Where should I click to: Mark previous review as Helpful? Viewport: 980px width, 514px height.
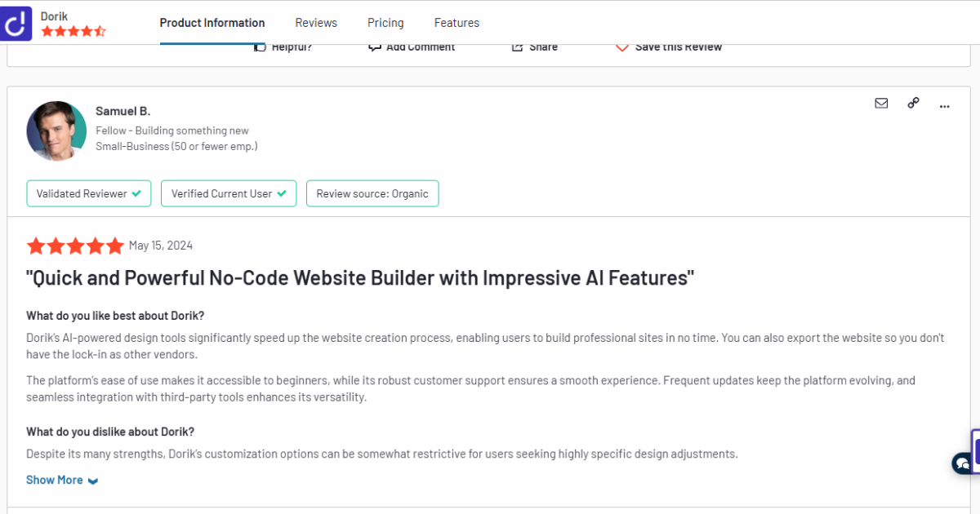[283, 47]
